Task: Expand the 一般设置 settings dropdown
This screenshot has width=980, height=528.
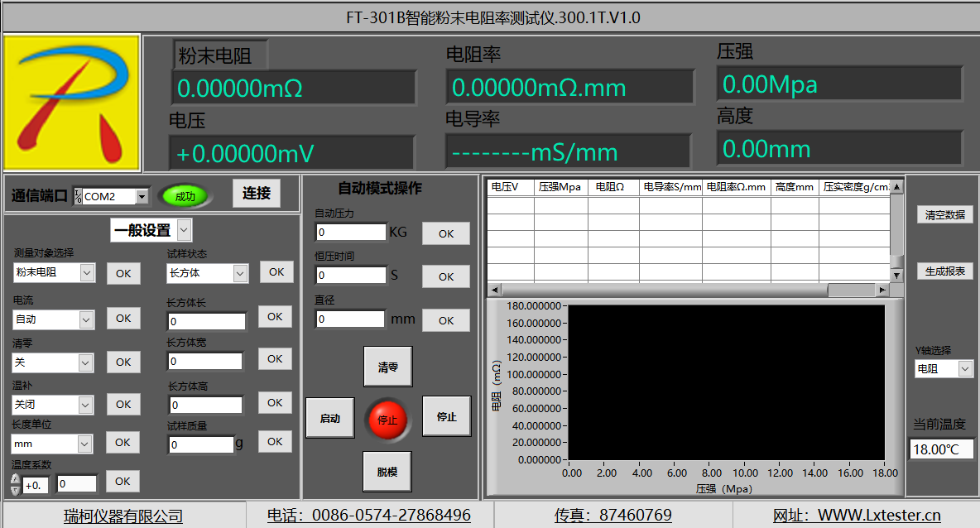Action: [x=184, y=230]
